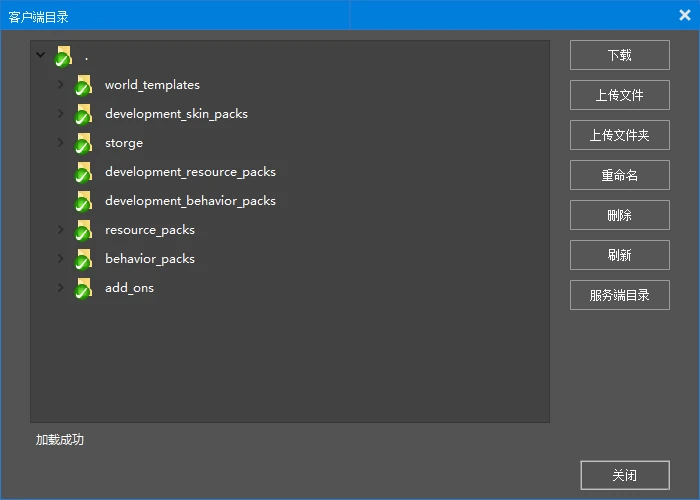Close the 客户端目录 dialog window
700x500 pixels.
(685, 15)
